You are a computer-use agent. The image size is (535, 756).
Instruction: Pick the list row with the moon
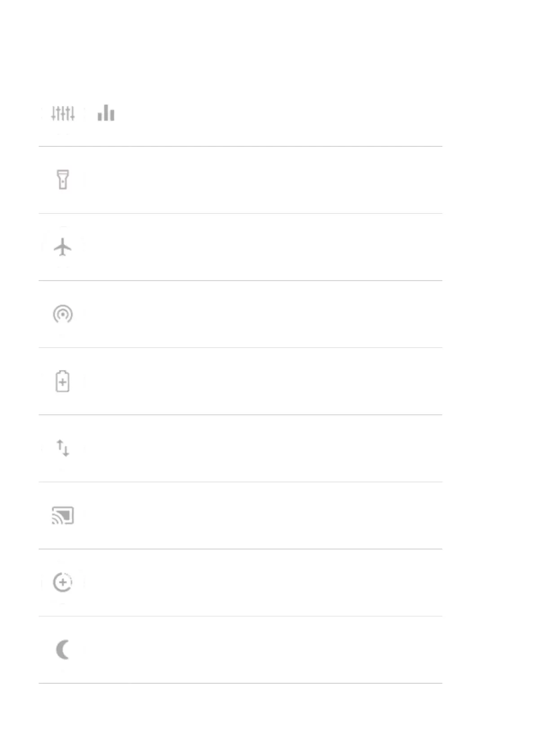pos(240,650)
